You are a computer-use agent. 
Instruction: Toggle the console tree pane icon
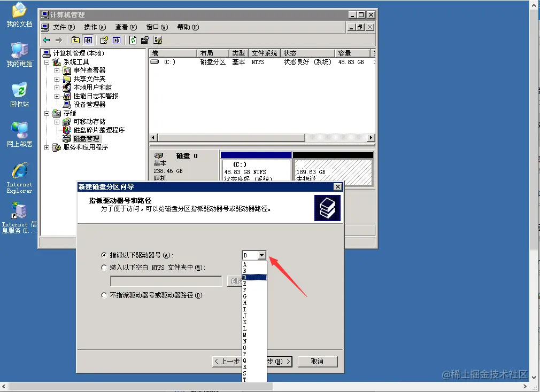coord(88,40)
